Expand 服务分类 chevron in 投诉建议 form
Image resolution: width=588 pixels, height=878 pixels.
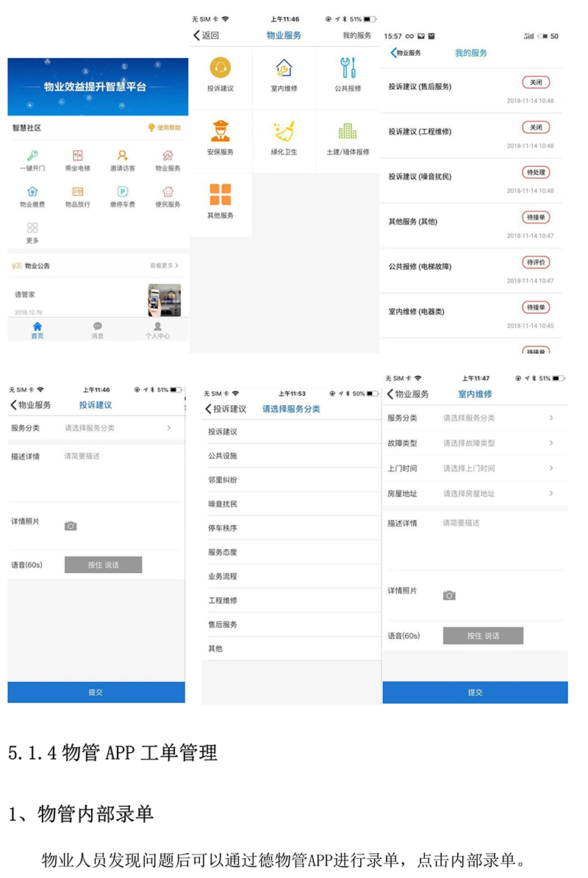coord(168,427)
